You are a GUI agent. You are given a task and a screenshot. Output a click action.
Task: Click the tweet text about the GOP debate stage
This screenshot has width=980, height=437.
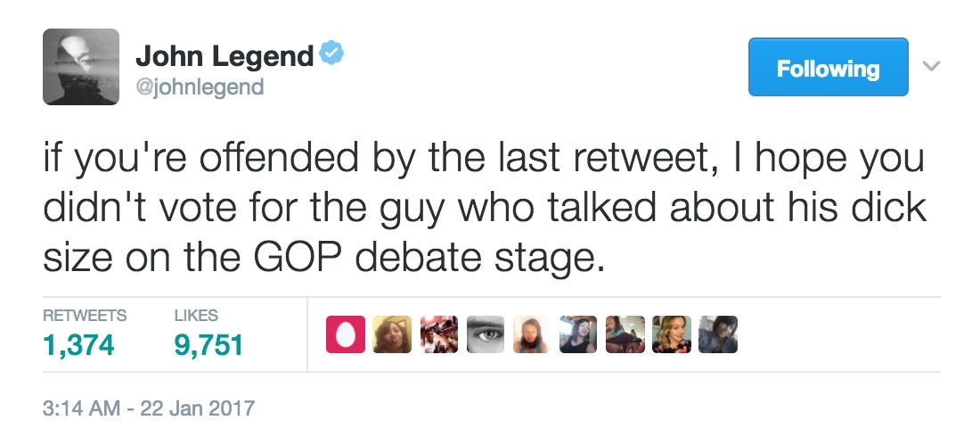click(485, 210)
